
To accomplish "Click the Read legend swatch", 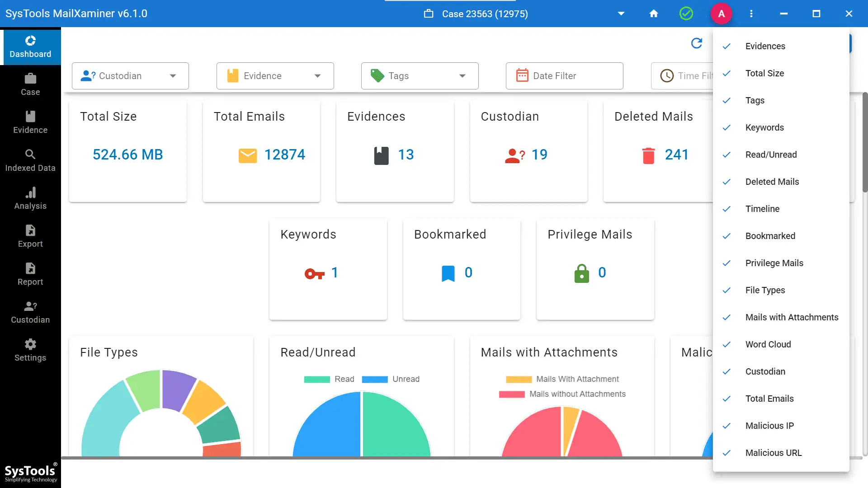I will coord(317,379).
